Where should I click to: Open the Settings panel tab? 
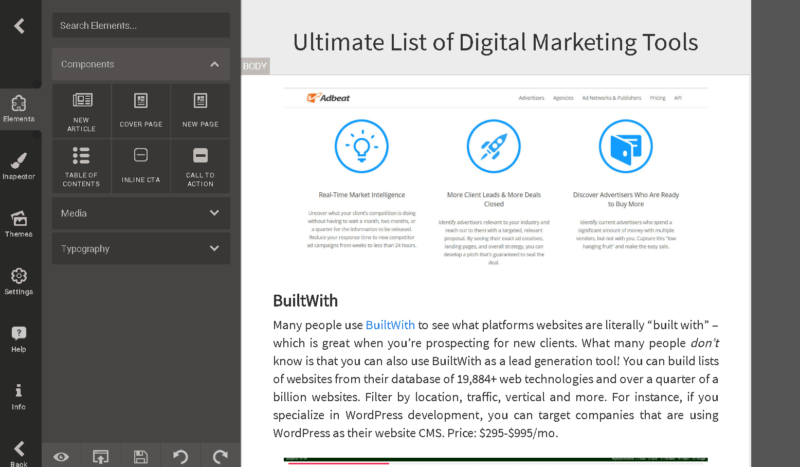coord(19,282)
